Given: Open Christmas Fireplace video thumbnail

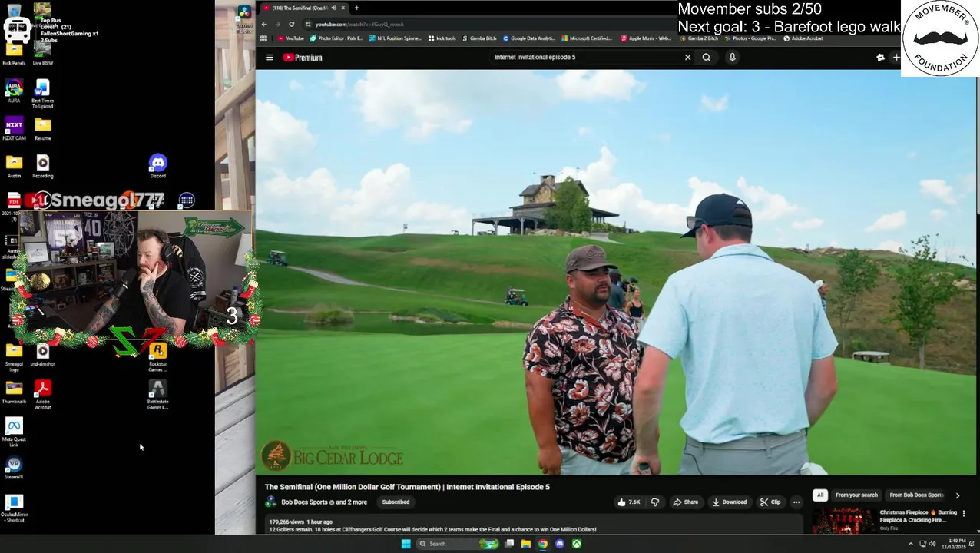Looking at the screenshot, I should coord(843,521).
